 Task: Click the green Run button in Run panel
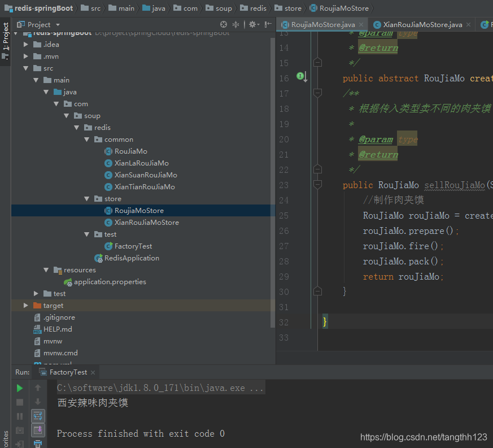pos(20,388)
